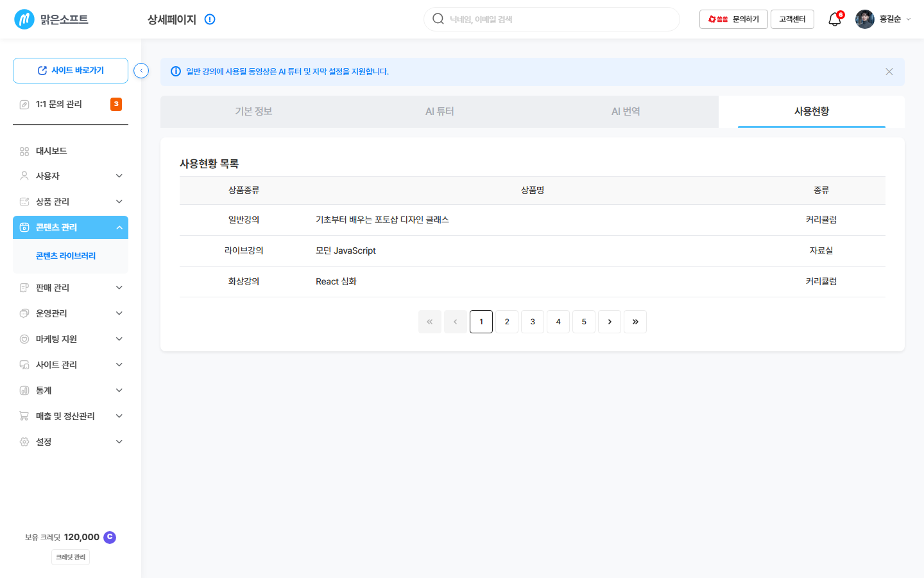The image size is (924, 578).
Task: Click the previous page arrow
Action: coord(456,322)
